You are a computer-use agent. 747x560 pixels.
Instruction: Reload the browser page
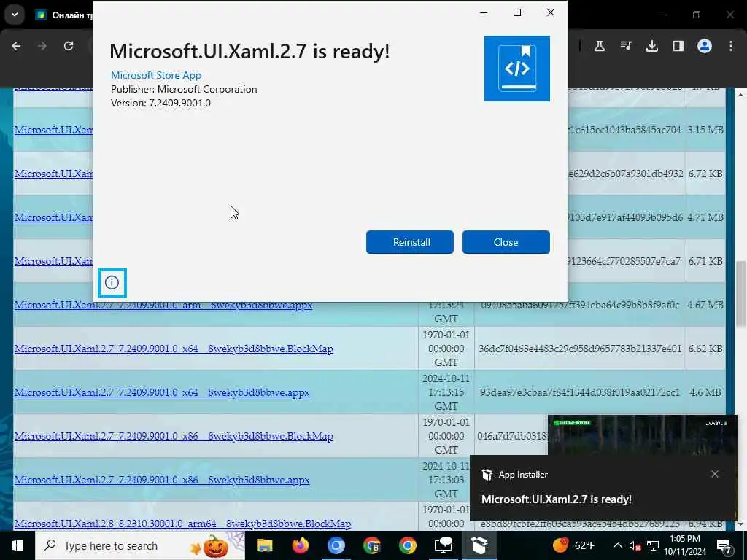(69, 46)
